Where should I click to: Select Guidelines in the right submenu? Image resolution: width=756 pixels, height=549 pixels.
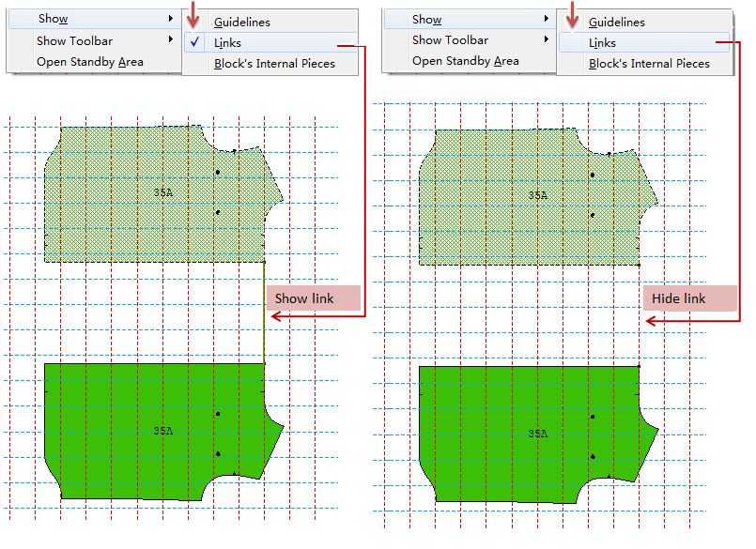pos(616,22)
